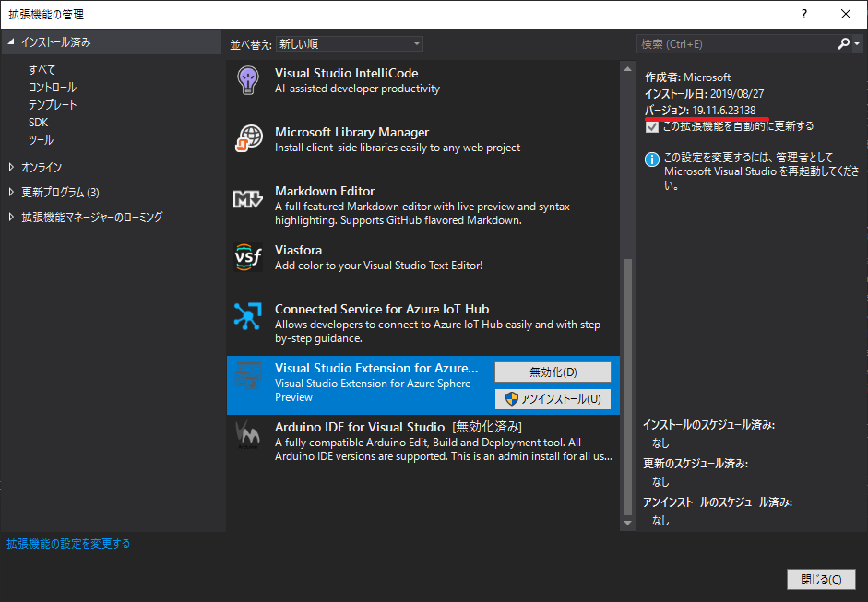Click the Markdown Editor icon
Image resolution: width=868 pixels, height=602 pixels.
(247, 198)
